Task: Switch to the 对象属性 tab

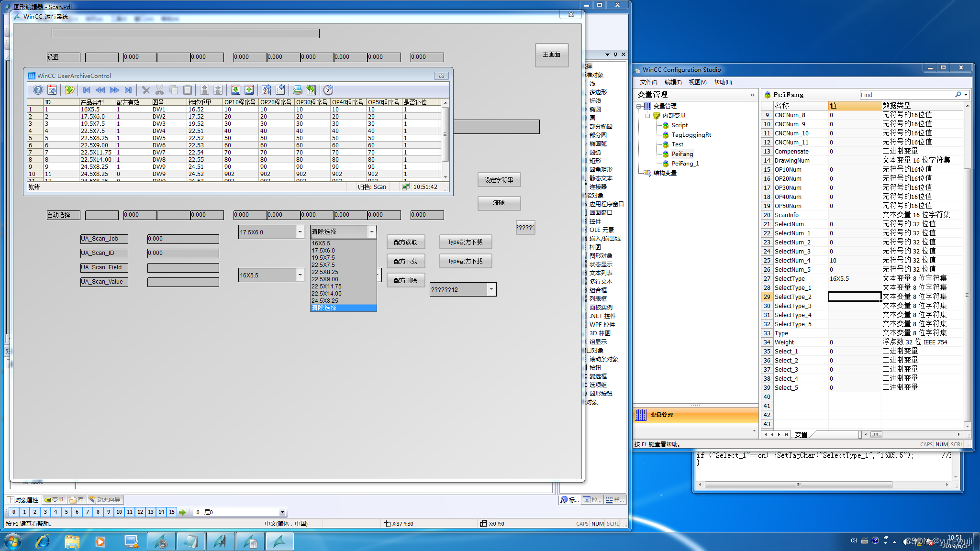Action: [23, 500]
